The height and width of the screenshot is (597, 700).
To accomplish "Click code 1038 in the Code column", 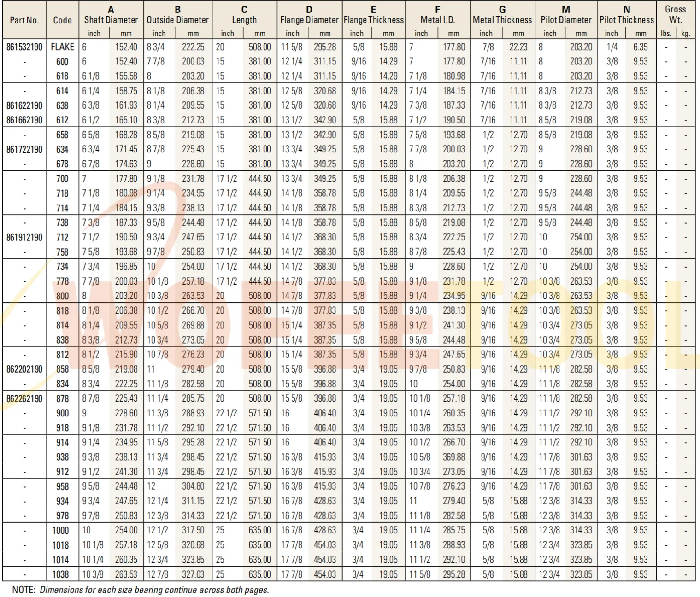I will pos(61,574).
